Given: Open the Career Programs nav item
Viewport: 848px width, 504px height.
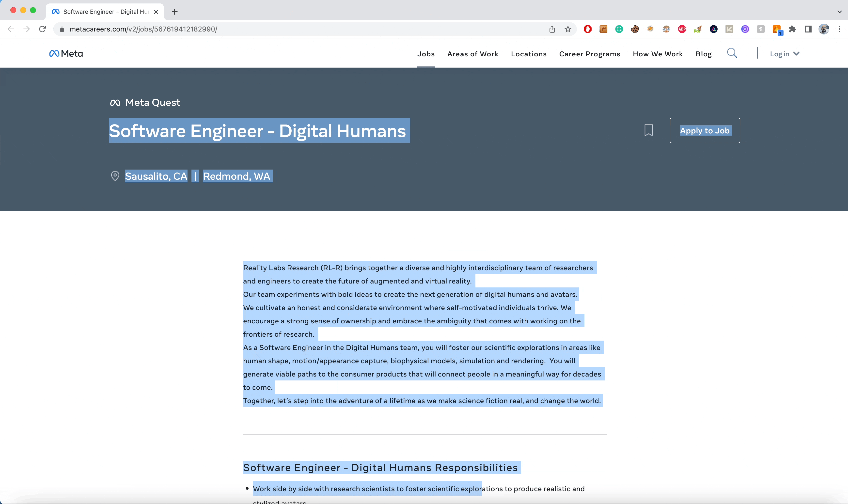Looking at the screenshot, I should pyautogui.click(x=590, y=54).
